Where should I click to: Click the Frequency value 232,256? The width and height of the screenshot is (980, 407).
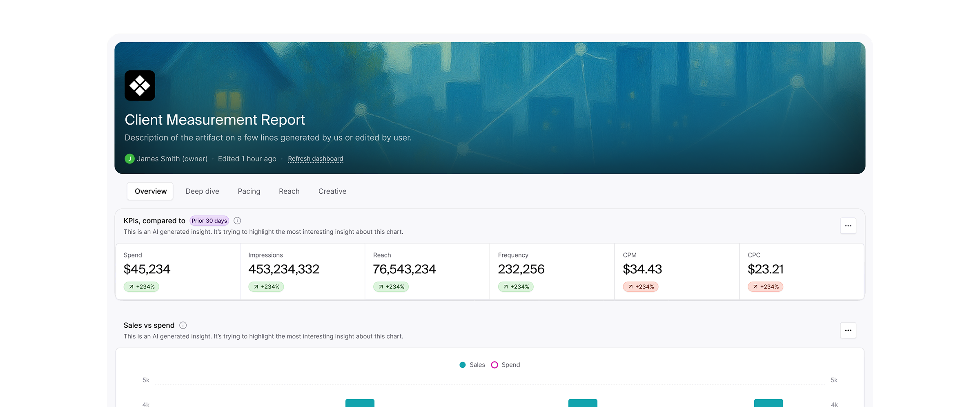pos(521,269)
